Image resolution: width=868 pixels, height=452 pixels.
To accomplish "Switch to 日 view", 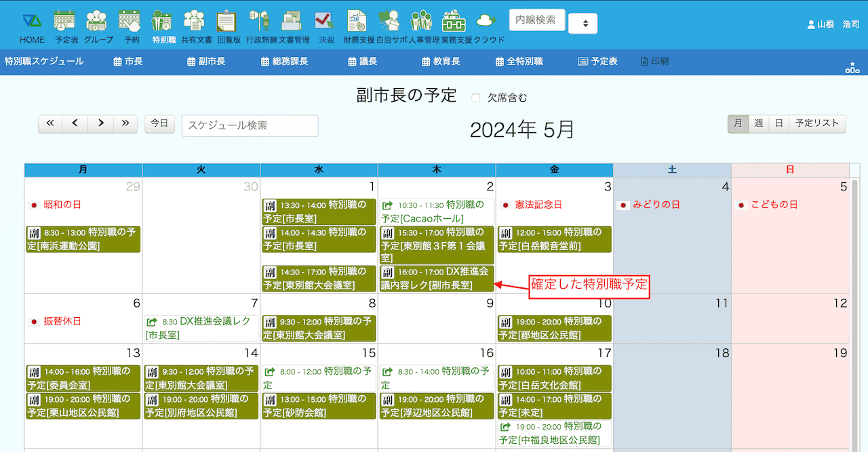I will coord(779,123).
